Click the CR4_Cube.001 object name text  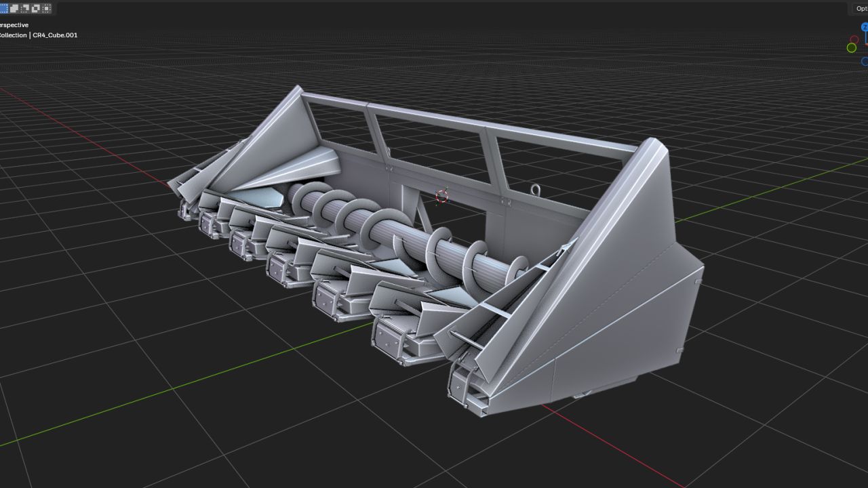click(x=55, y=35)
